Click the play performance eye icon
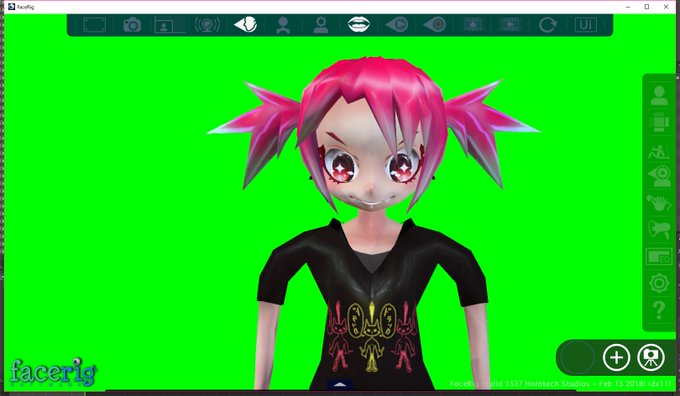 (397, 25)
